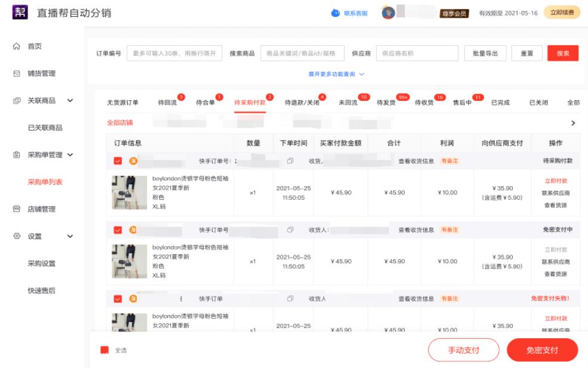Click 立即付款 for the first order
Image resolution: width=588 pixels, height=368 pixels.
click(x=556, y=181)
